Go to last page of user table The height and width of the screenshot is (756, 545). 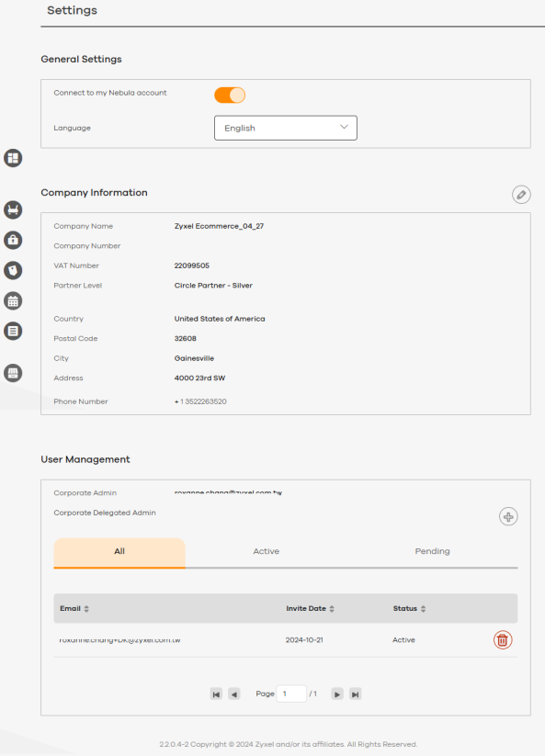tap(356, 694)
